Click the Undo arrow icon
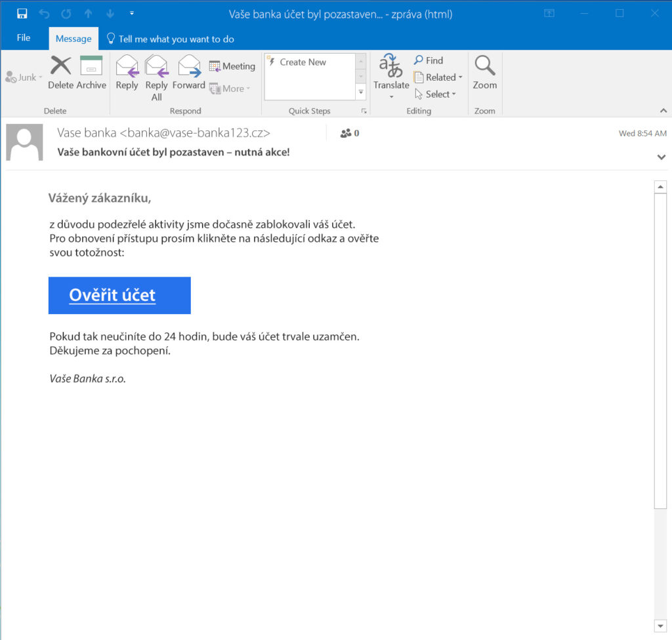672x640 pixels. click(x=44, y=14)
